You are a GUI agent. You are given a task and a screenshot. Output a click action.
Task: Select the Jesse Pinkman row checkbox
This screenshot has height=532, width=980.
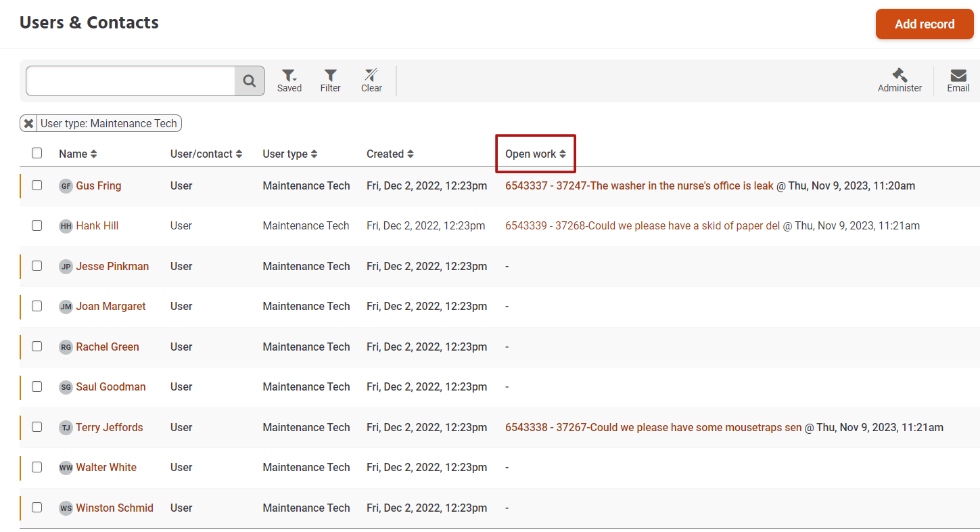click(37, 265)
